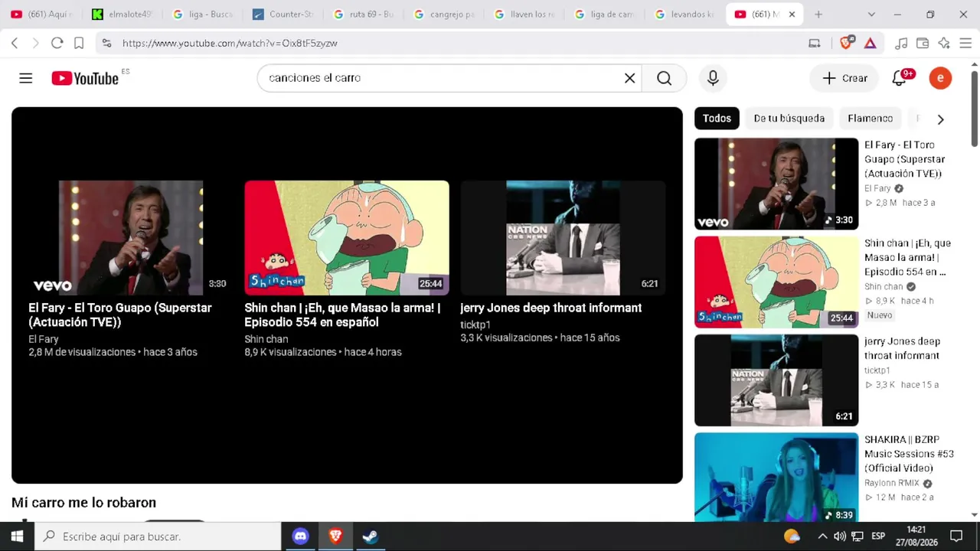The image size is (980, 551).
Task: Switch to the Counter-Str tab
Action: (283, 15)
